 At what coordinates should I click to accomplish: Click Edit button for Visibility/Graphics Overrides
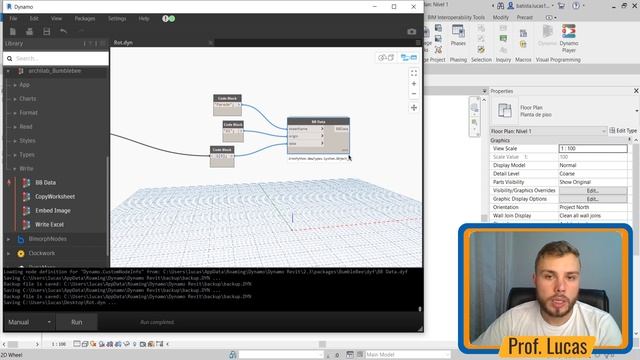(593, 191)
